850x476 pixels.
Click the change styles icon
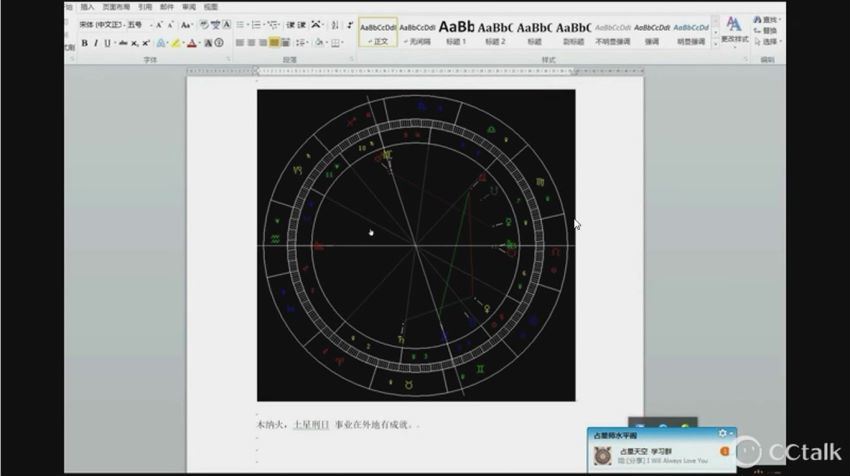pyautogui.click(x=734, y=29)
